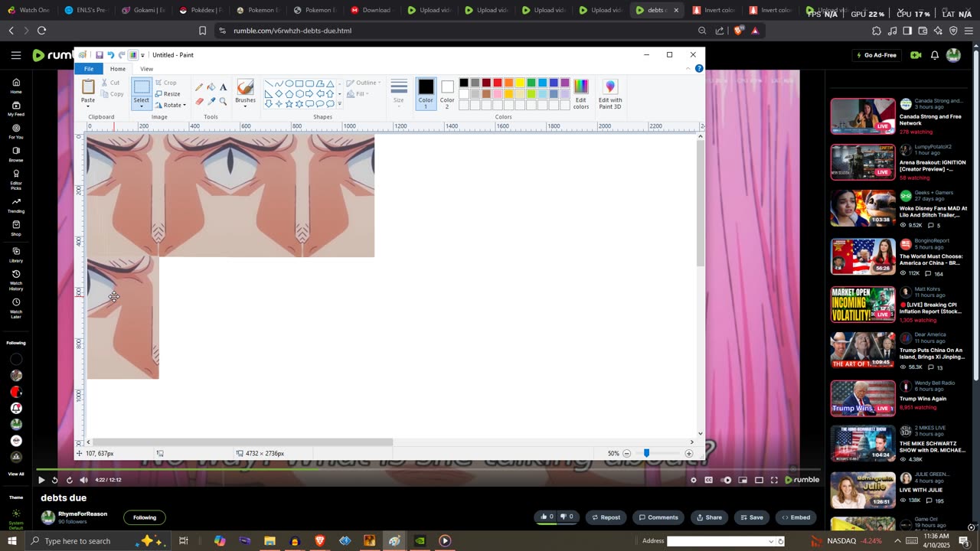Click Edit with Paint 3D
This screenshot has height=551, width=980.
pyautogui.click(x=610, y=94)
